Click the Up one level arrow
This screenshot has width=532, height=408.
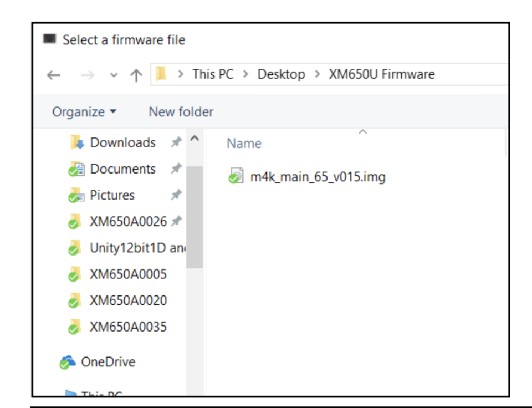[136, 75]
